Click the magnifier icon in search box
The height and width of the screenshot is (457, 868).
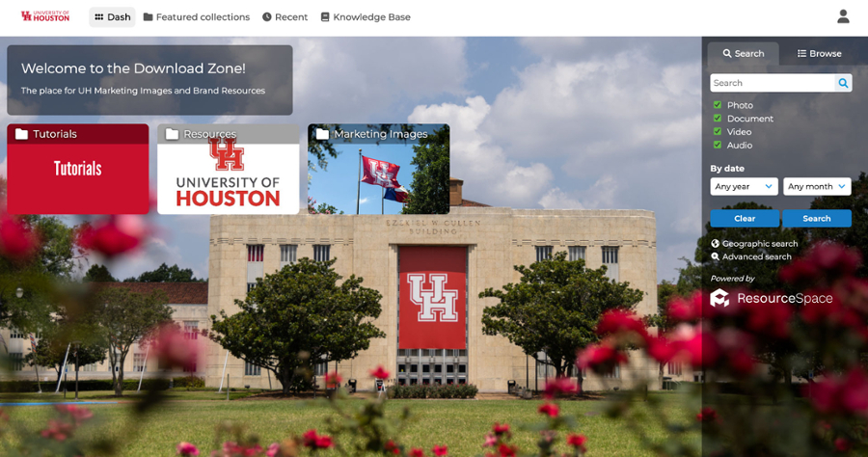pos(843,84)
